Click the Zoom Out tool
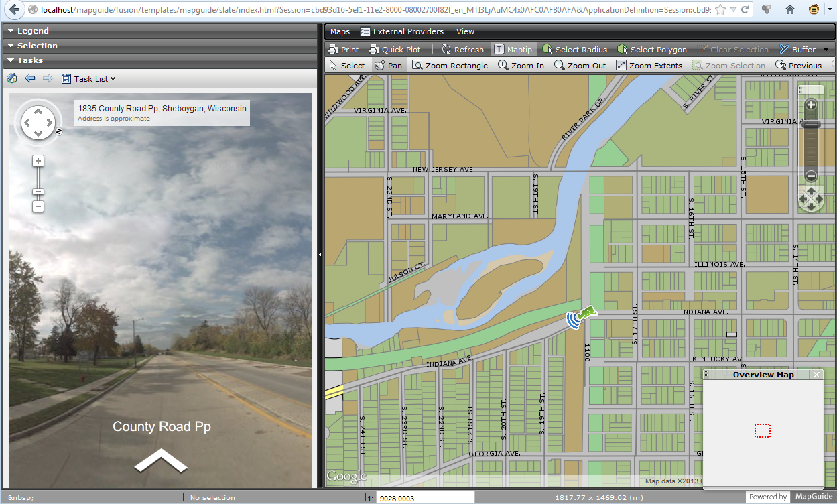The image size is (837, 504). pos(579,65)
